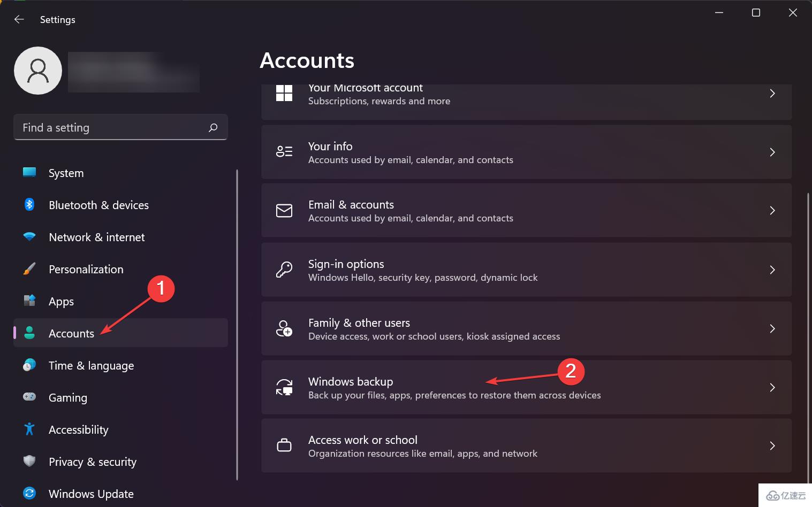The height and width of the screenshot is (507, 812).
Task: Open Accessibility settings
Action: 120,429
